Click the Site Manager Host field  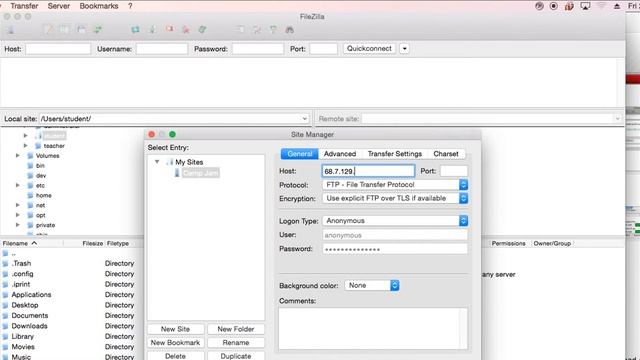pos(368,171)
